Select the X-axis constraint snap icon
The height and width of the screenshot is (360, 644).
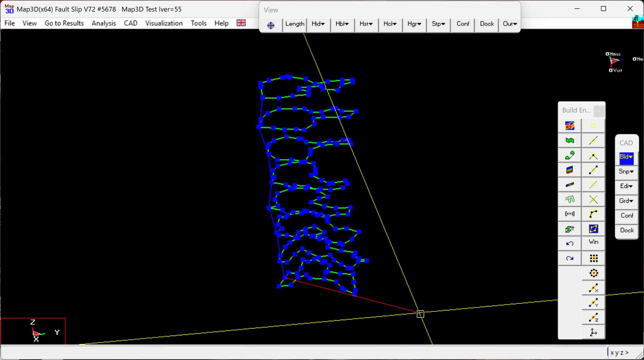tap(593, 288)
